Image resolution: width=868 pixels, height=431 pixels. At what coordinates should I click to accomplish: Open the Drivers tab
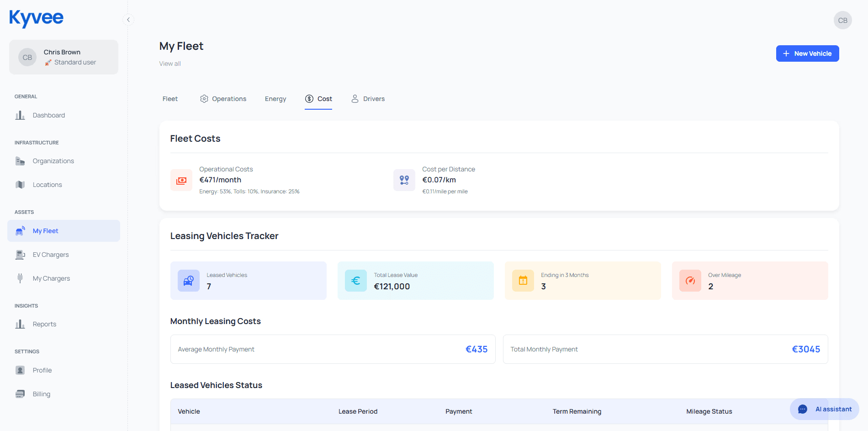click(x=368, y=99)
